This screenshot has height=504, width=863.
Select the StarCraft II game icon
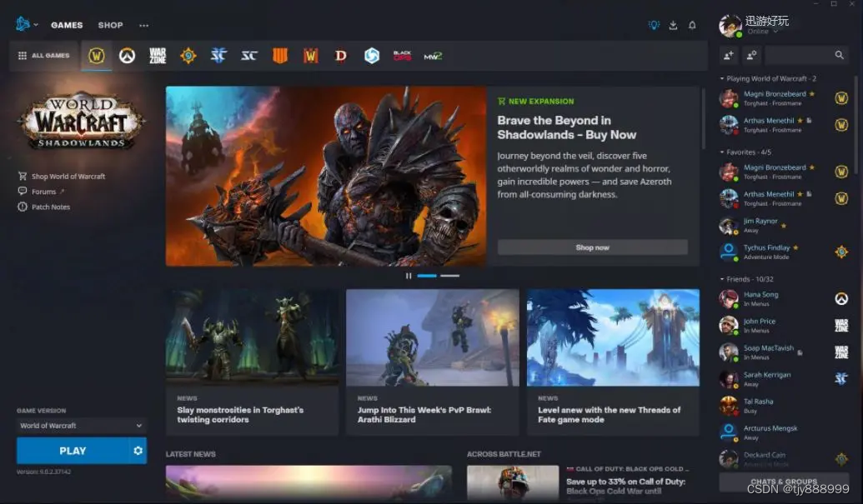tap(218, 56)
